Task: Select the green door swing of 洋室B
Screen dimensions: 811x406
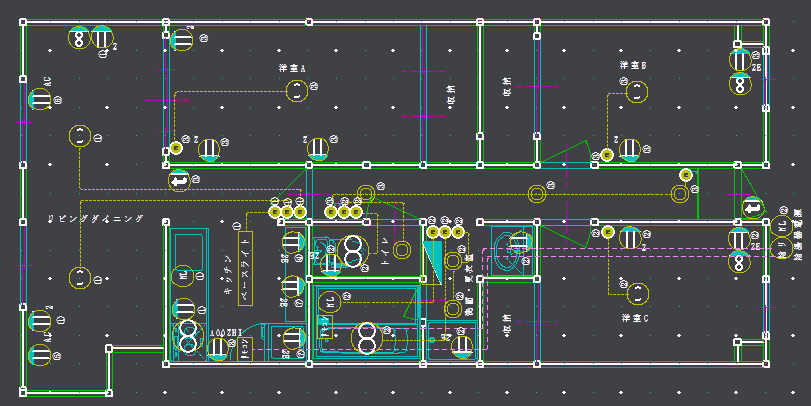Action: (565, 152)
